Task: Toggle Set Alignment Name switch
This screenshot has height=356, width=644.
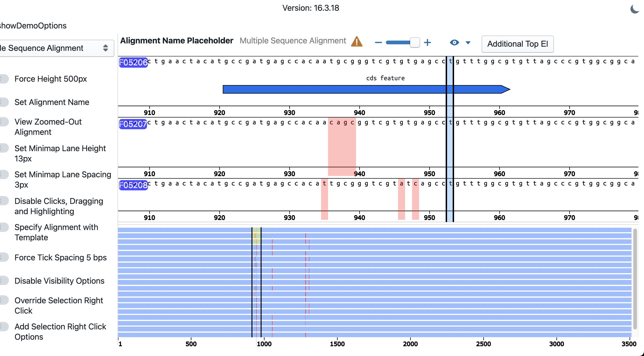Action: (4, 102)
